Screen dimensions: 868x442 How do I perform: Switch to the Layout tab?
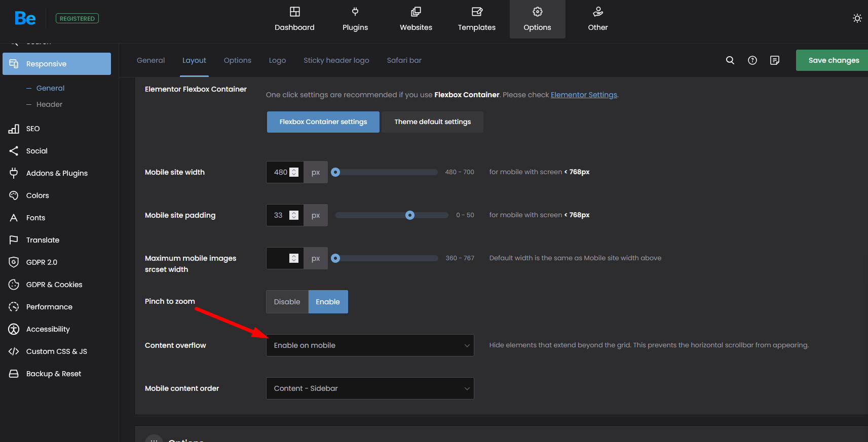tap(194, 60)
